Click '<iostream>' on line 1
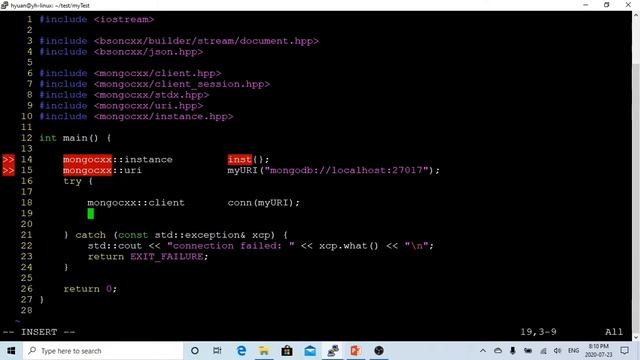The height and width of the screenshot is (360, 640). [124, 19]
